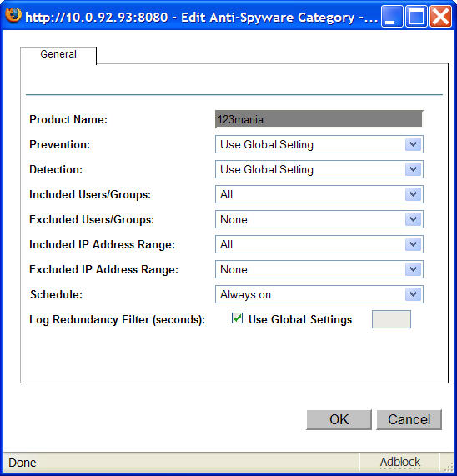457x476 pixels.
Task: Expand the Detection dropdown arrow
Action: [x=413, y=169]
